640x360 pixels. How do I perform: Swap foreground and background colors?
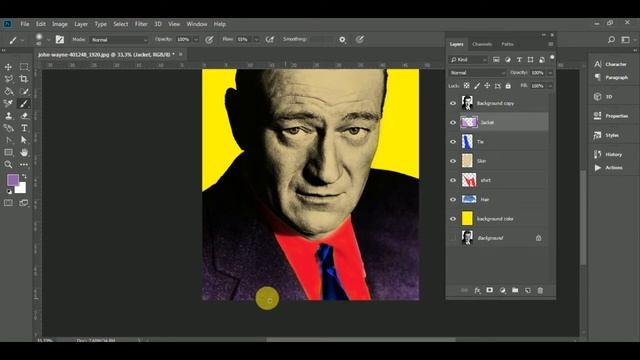(24, 176)
